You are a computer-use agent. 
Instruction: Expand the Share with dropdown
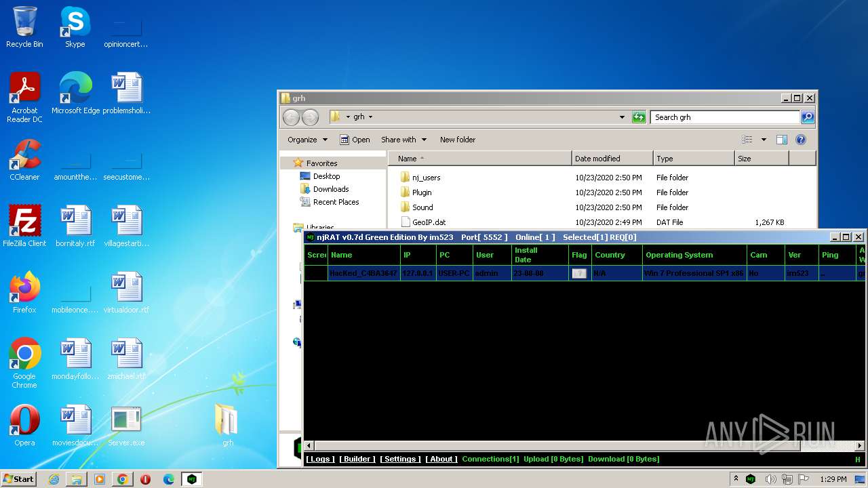click(x=403, y=140)
